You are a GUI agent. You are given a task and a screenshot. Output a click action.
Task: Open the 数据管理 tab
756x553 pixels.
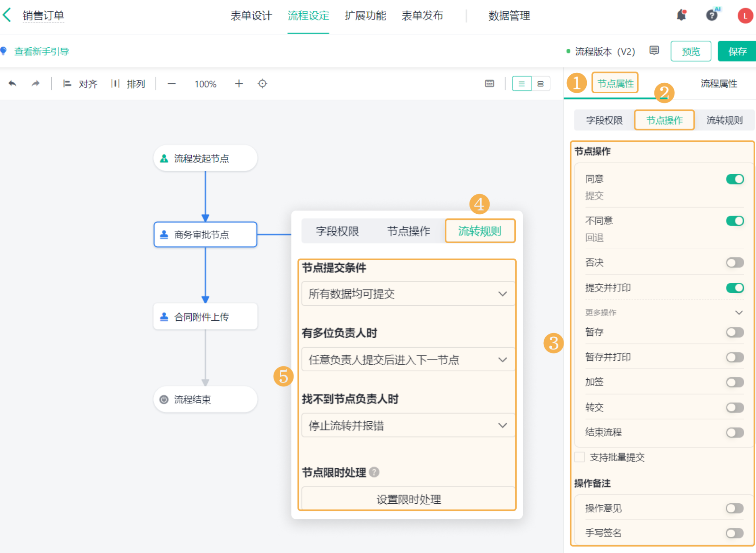pos(509,16)
